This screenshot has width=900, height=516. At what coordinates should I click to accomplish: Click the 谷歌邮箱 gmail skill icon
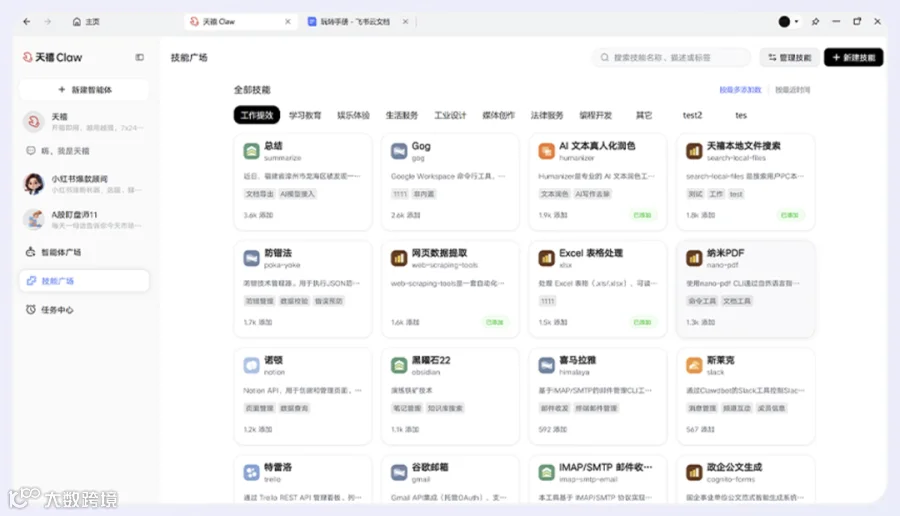tap(399, 472)
